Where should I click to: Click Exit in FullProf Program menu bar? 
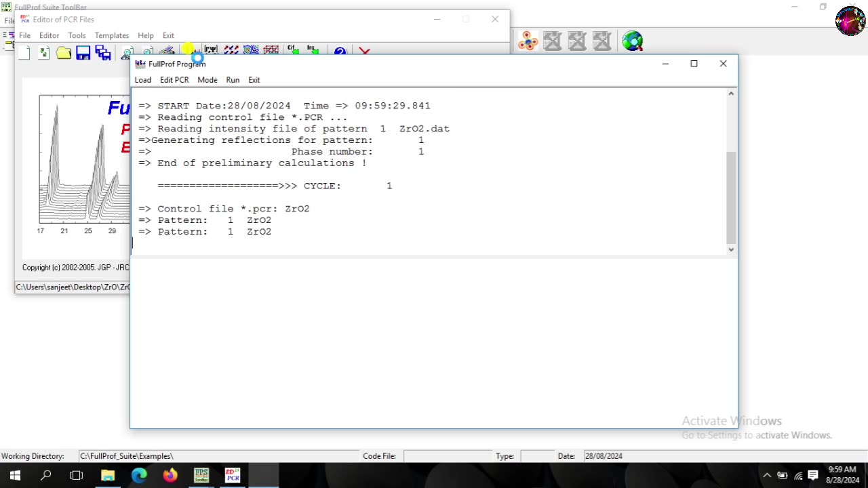254,80
